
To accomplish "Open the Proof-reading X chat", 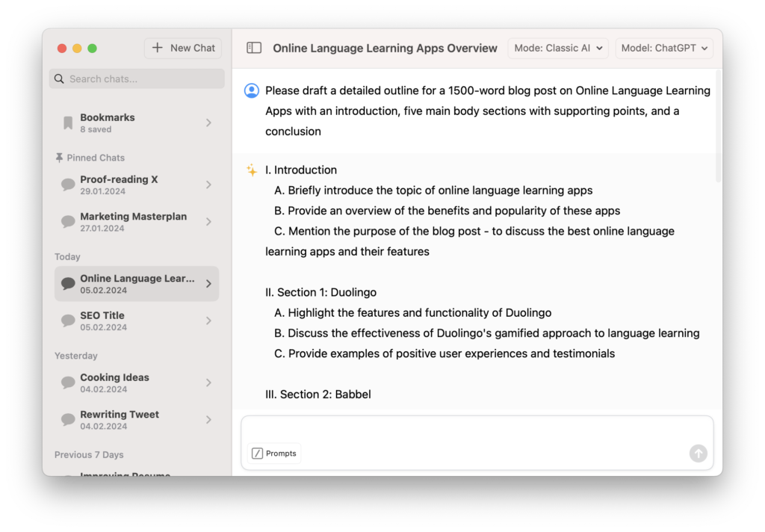I will (x=137, y=185).
